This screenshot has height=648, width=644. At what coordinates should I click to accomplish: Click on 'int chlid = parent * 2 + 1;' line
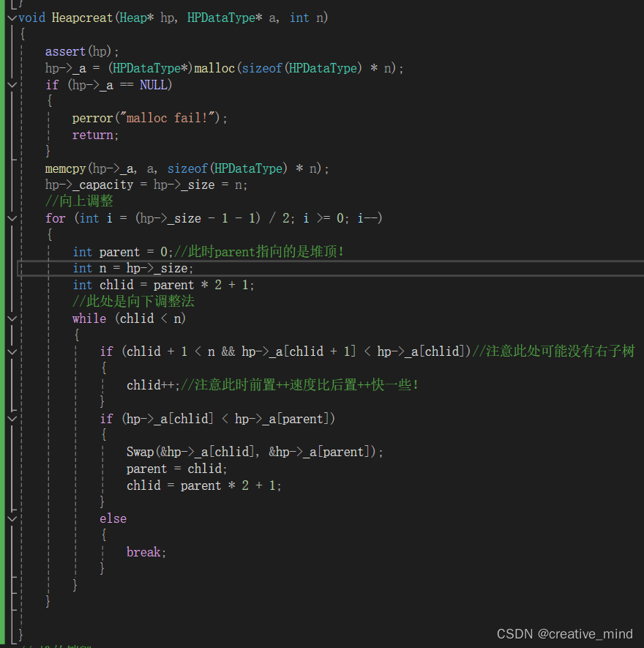tap(163, 285)
